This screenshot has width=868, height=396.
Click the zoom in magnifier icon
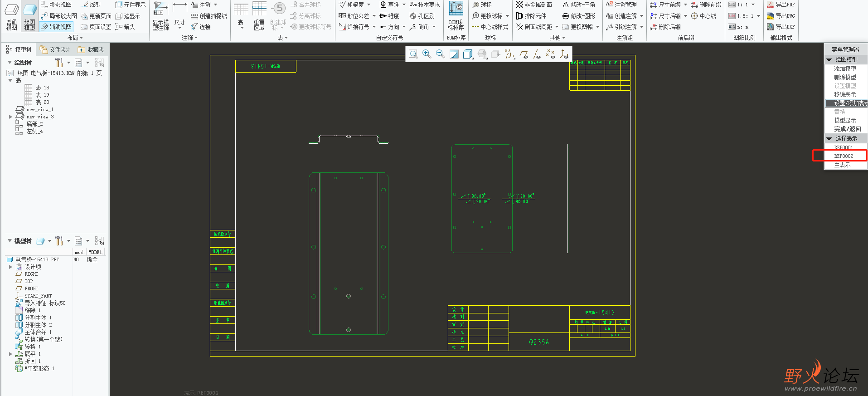tap(427, 54)
